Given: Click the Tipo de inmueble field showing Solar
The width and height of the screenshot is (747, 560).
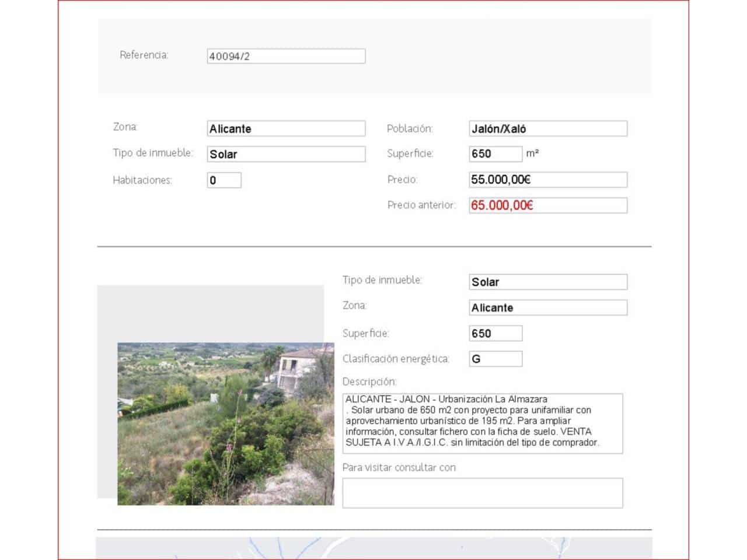Looking at the screenshot, I should [x=285, y=153].
